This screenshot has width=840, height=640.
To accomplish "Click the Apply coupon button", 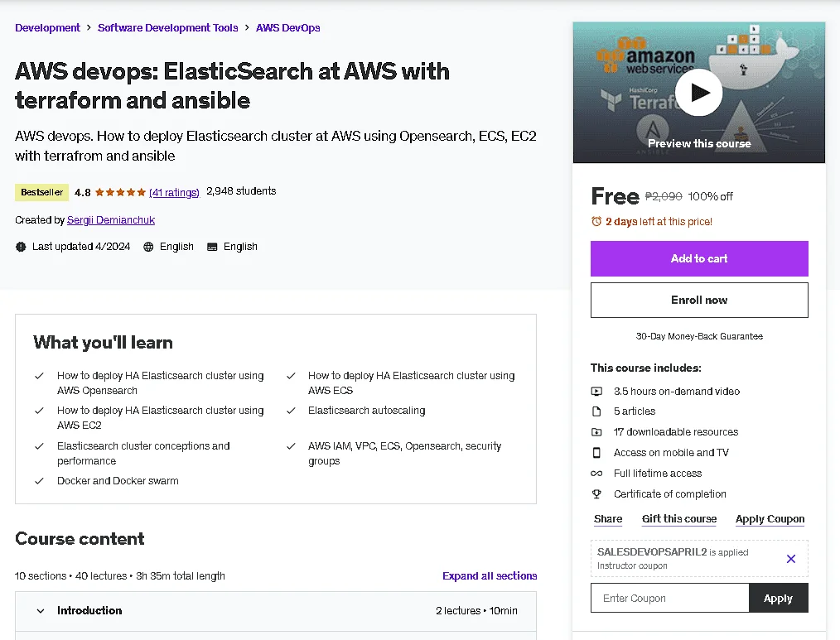I will (x=779, y=599).
